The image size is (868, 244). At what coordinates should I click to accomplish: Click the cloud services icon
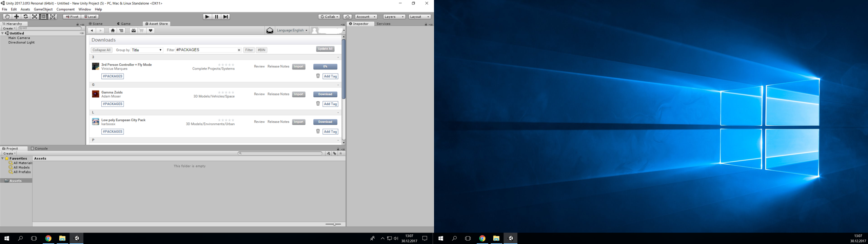coord(347,17)
